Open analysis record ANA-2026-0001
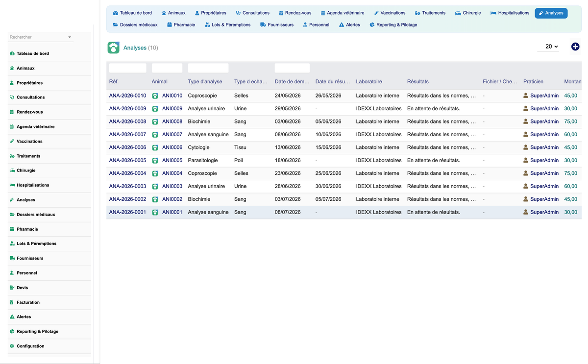Screen dimensions: 588x364 point(127,212)
